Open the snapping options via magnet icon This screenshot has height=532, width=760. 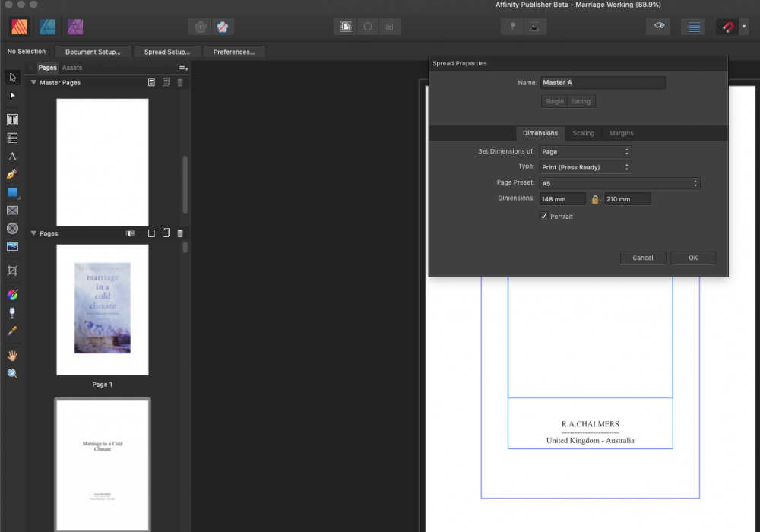click(x=727, y=25)
